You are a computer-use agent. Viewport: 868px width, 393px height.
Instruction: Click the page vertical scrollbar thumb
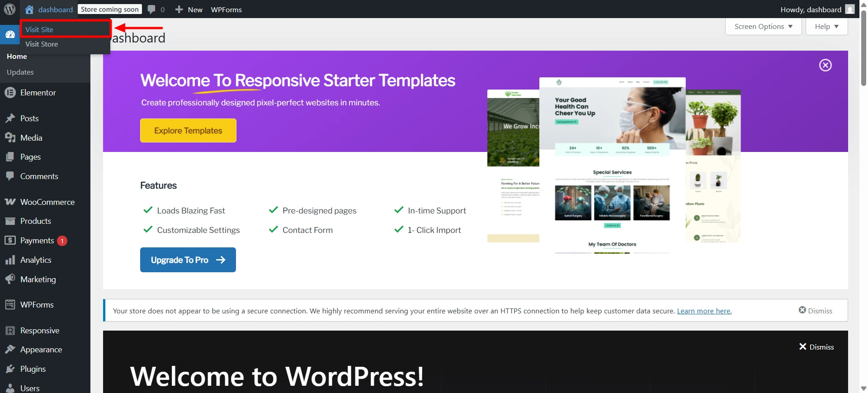(864, 47)
